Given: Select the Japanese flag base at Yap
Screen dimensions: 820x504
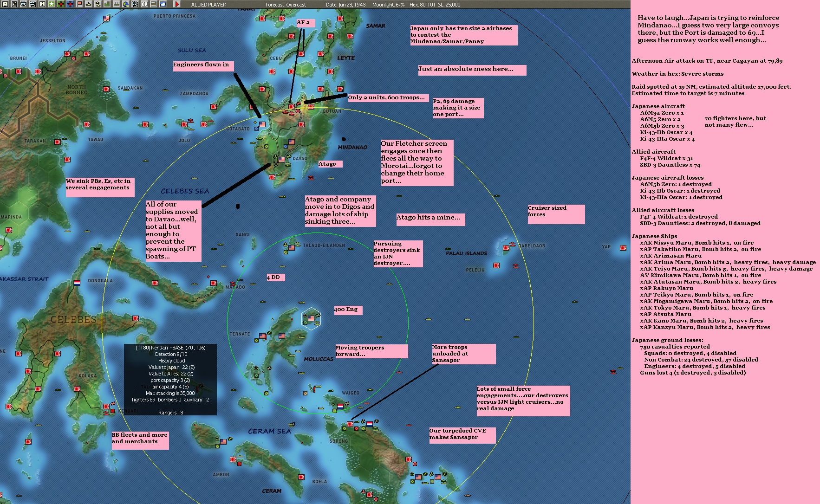Looking at the screenshot, I should click(623, 248).
